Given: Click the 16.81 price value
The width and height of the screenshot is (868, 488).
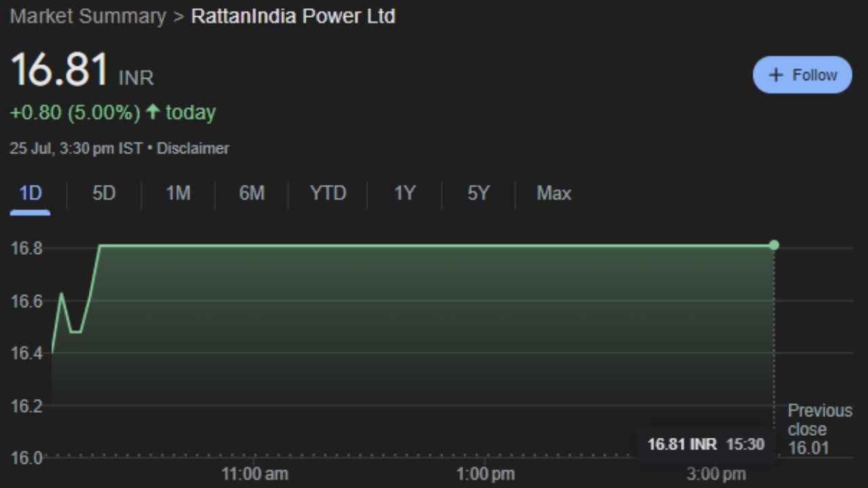Looking at the screenshot, I should [x=60, y=69].
